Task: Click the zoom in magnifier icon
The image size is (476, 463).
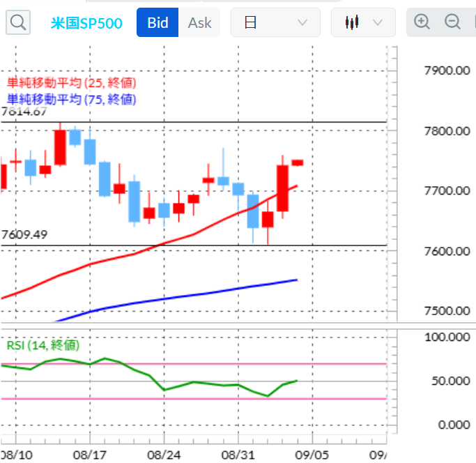Action: (x=422, y=22)
